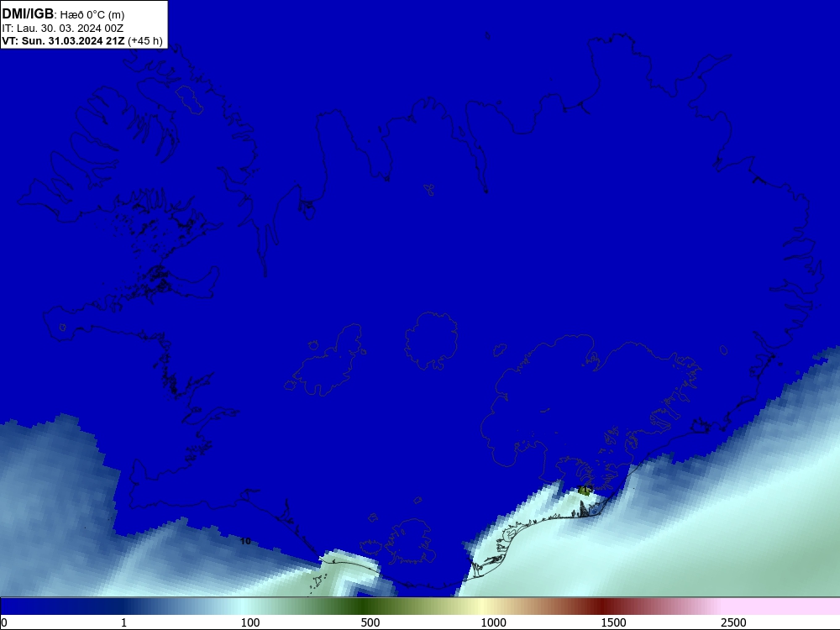The height and width of the screenshot is (630, 840).
Task: Click the 'Hæð 0°C (m)' label
Action: click(x=92, y=15)
